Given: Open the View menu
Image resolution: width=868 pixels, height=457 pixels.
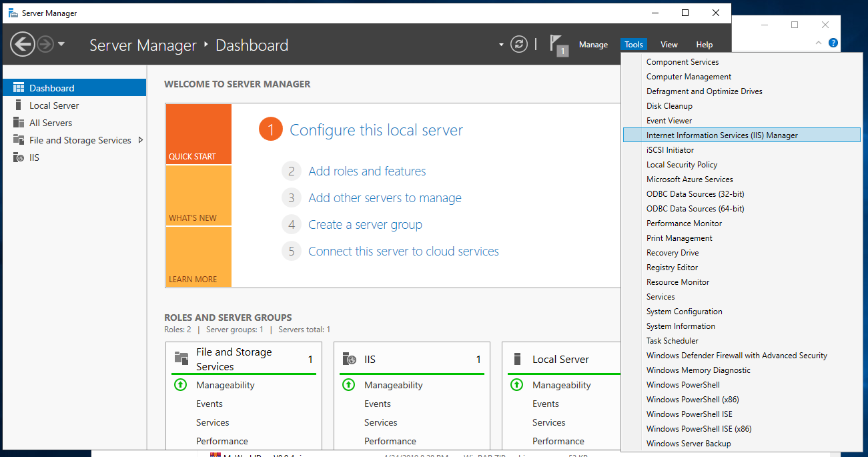Looking at the screenshot, I should tap(669, 45).
